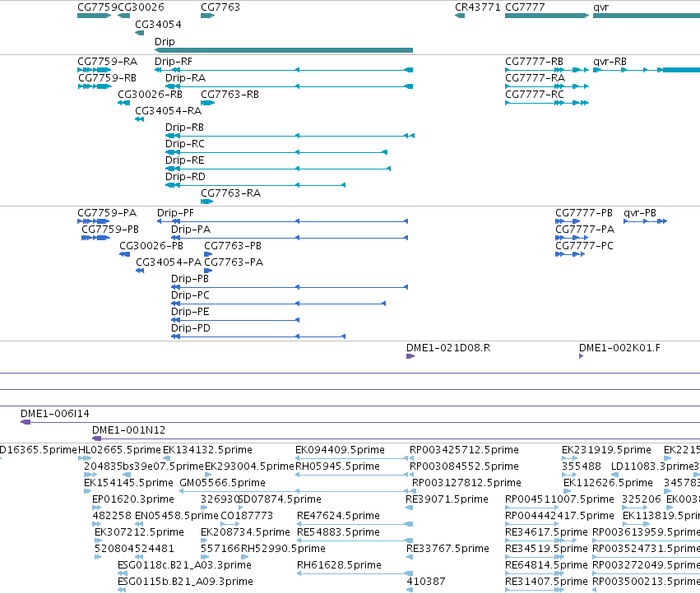700x594 pixels.
Task: Click the DME1-006I14 BAC clone
Action: pyautogui.click(x=360, y=423)
